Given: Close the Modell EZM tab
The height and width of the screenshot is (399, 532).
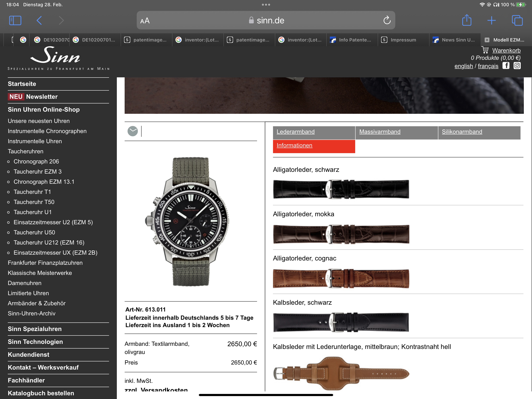Looking at the screenshot, I should coord(487,40).
